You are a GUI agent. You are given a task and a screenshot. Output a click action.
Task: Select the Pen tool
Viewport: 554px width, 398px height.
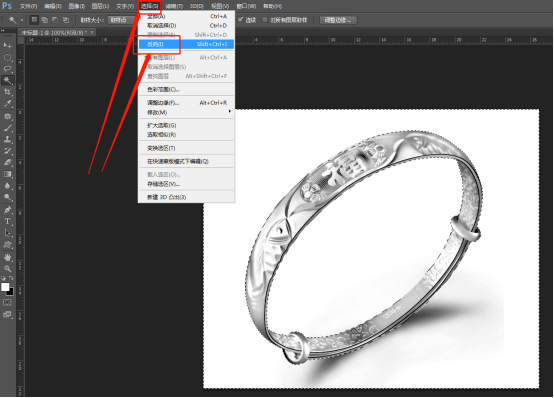pyautogui.click(x=7, y=210)
